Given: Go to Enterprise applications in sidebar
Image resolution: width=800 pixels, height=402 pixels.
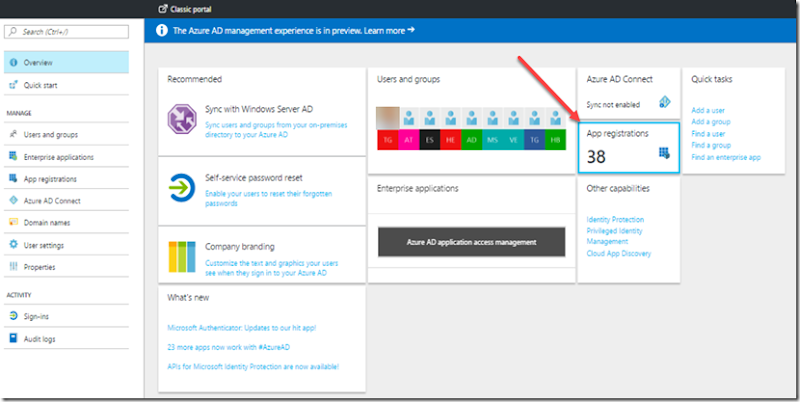Looking at the screenshot, I should point(66,157).
